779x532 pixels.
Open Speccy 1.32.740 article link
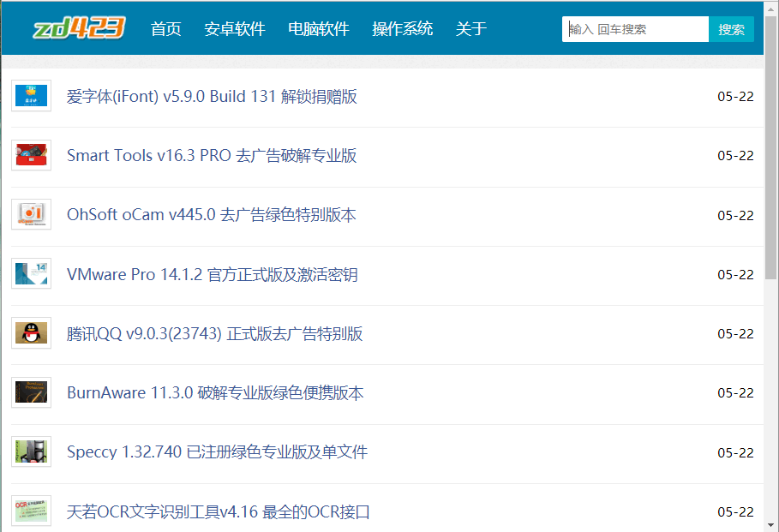(217, 452)
